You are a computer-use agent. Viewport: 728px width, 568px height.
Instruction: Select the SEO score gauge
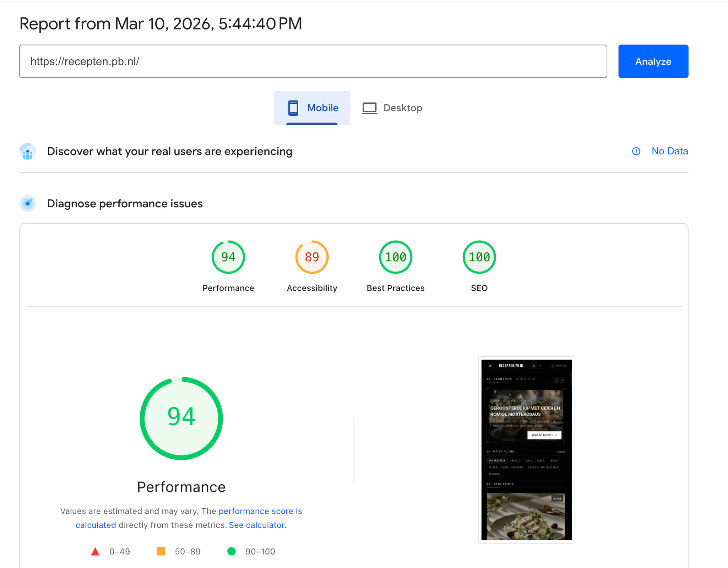point(479,257)
